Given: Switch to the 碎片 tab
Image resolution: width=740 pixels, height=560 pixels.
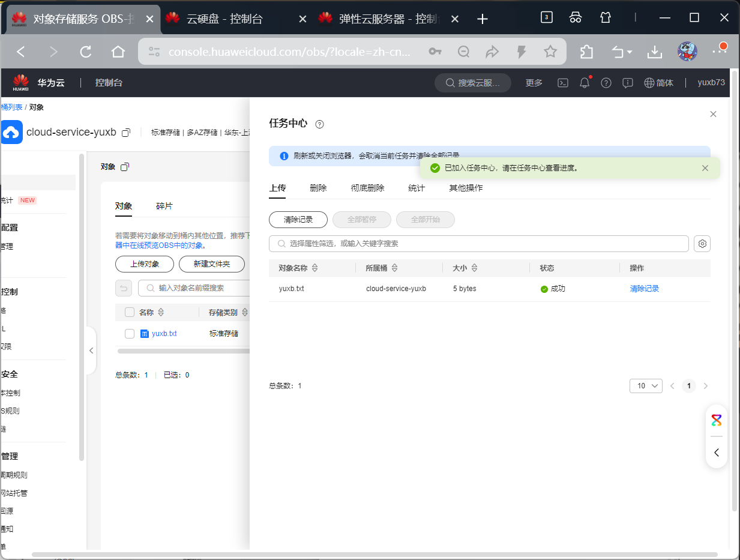Looking at the screenshot, I should point(164,206).
